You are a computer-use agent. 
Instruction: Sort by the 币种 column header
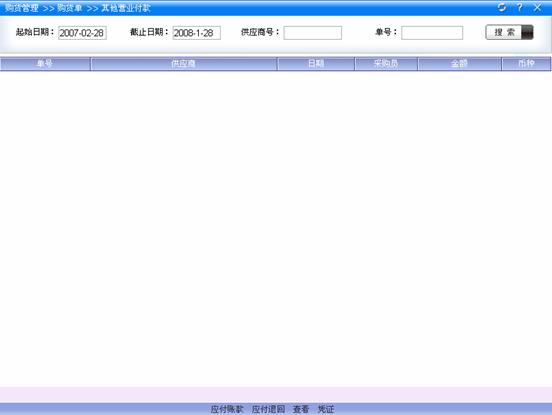coord(526,64)
